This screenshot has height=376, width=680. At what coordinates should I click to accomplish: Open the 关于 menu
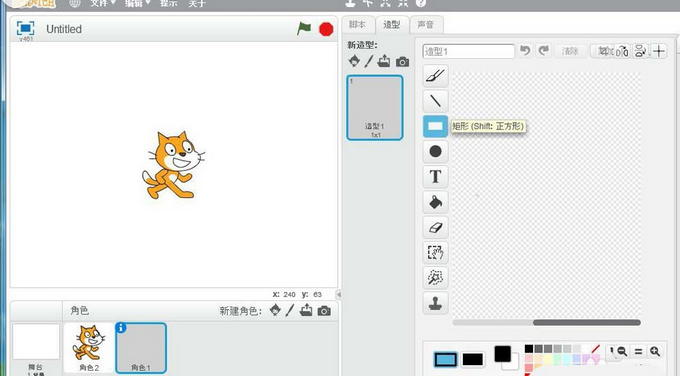(x=197, y=3)
